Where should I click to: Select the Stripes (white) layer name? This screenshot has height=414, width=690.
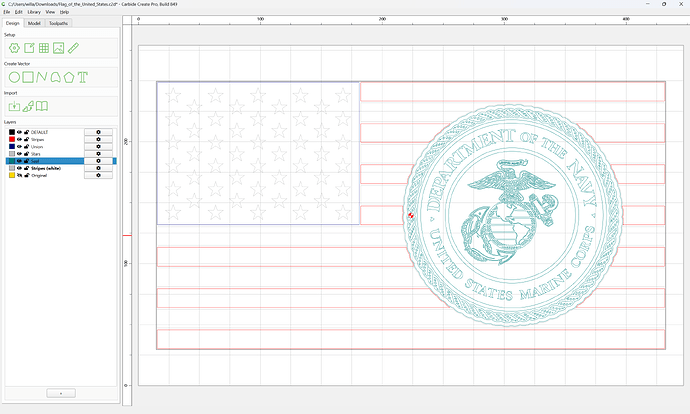(46, 168)
